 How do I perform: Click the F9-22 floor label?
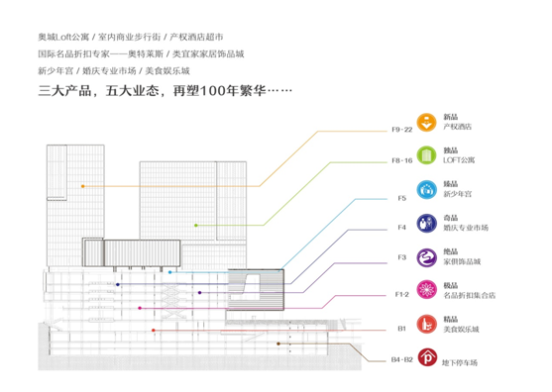click(x=402, y=130)
